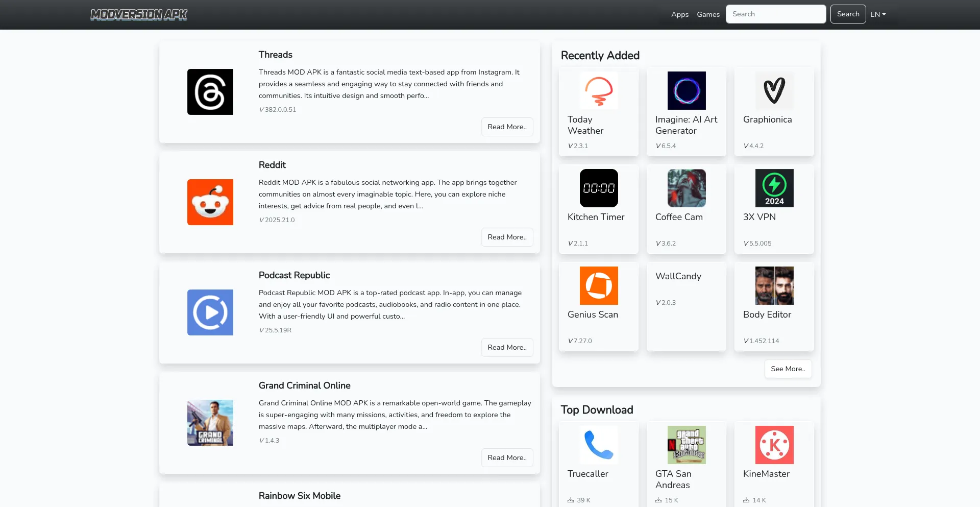This screenshot has height=507, width=980.
Task: Open the Reddit app icon
Action: (x=210, y=202)
